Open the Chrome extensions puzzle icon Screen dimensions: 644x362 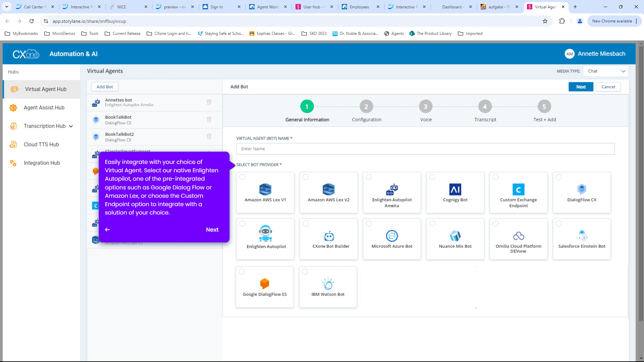(562, 21)
